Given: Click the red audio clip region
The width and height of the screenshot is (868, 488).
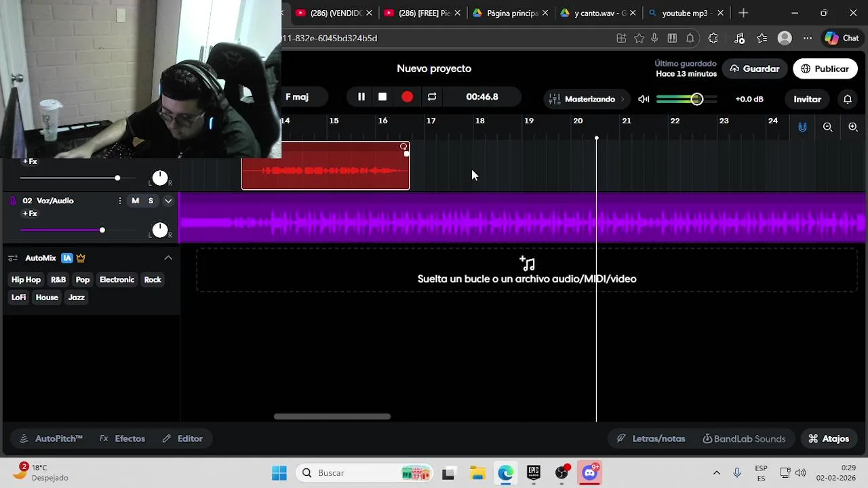Looking at the screenshot, I should (x=325, y=166).
